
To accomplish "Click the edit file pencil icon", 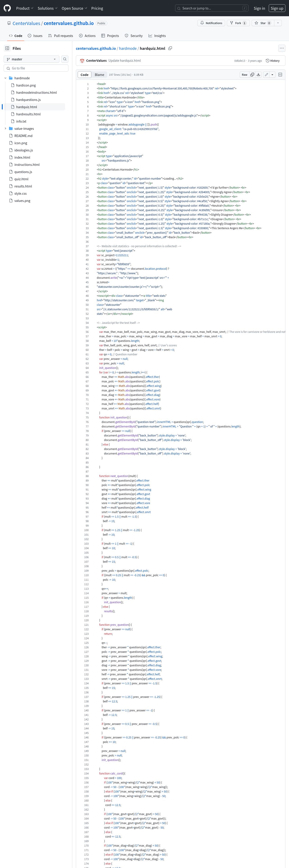I will (x=266, y=75).
